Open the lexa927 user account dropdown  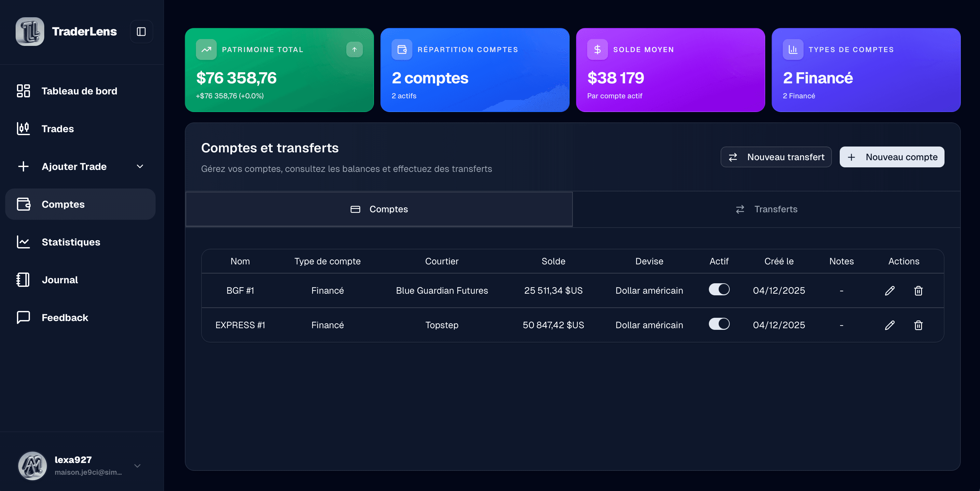pos(137,466)
